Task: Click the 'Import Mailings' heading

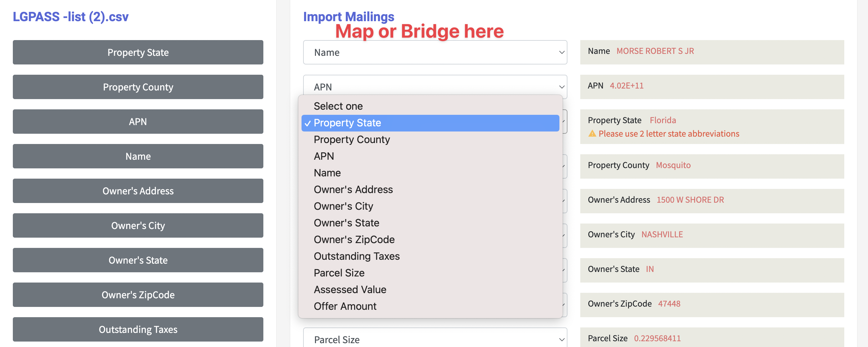Action: click(x=348, y=17)
